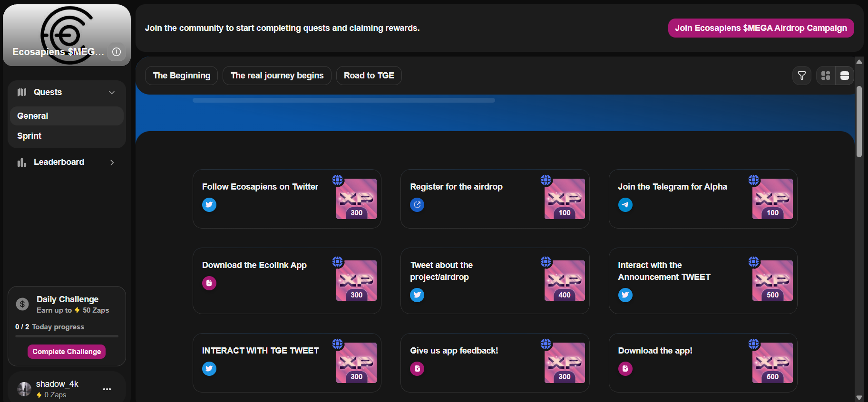Click file icon on Download Ecolink App quest

[209, 283]
